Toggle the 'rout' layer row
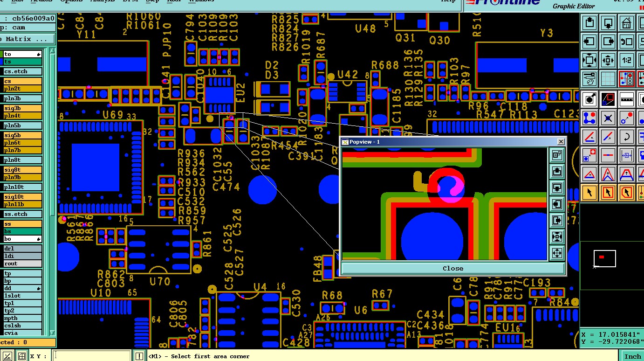 point(22,264)
